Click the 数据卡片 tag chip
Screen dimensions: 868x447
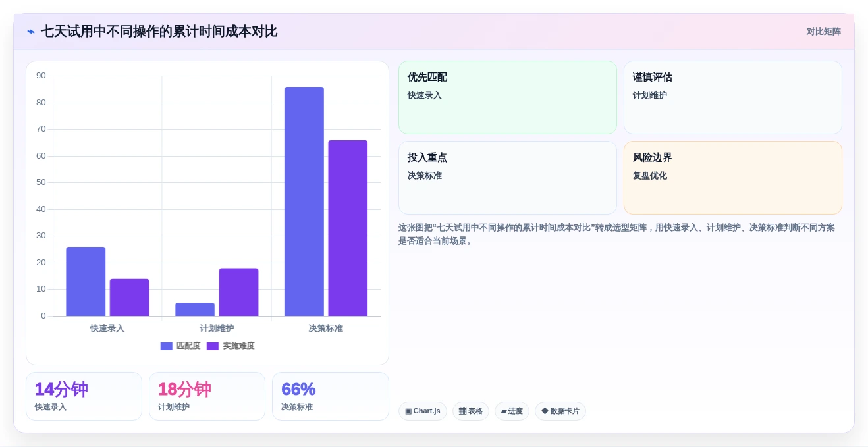pyautogui.click(x=560, y=411)
